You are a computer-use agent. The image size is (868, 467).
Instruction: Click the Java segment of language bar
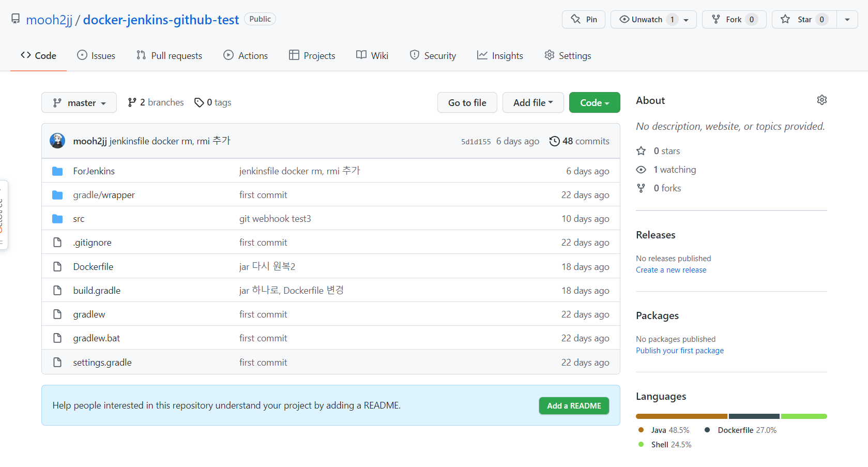(x=681, y=416)
